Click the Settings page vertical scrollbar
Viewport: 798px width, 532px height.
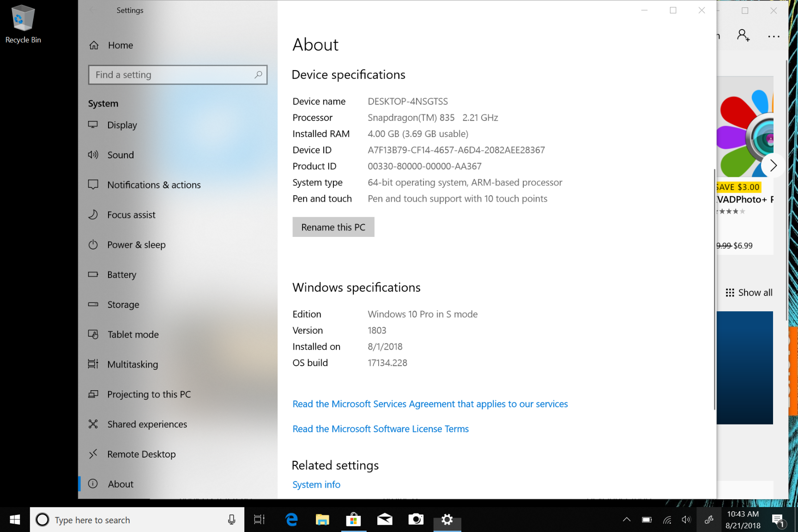(714, 289)
